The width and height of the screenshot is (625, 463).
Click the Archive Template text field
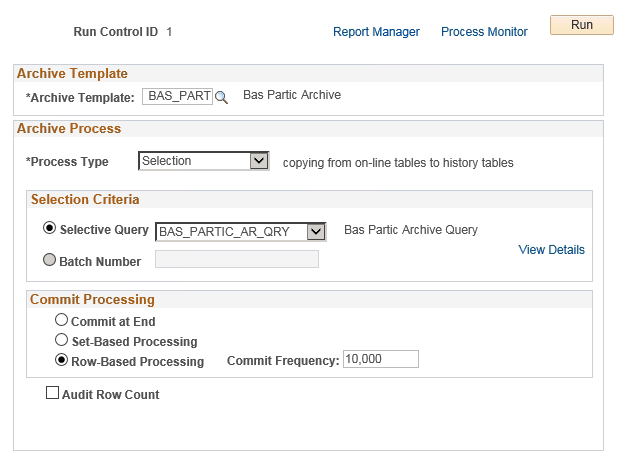pos(178,97)
